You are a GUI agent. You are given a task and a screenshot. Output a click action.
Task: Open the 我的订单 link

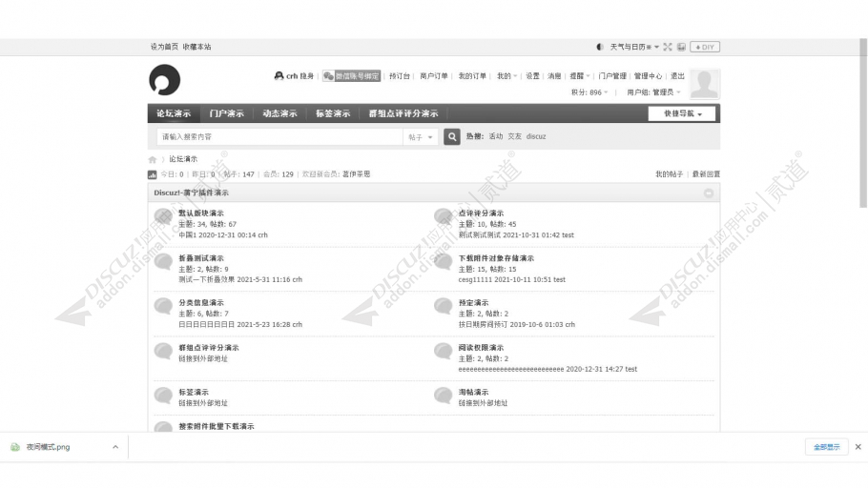pyautogui.click(x=472, y=76)
